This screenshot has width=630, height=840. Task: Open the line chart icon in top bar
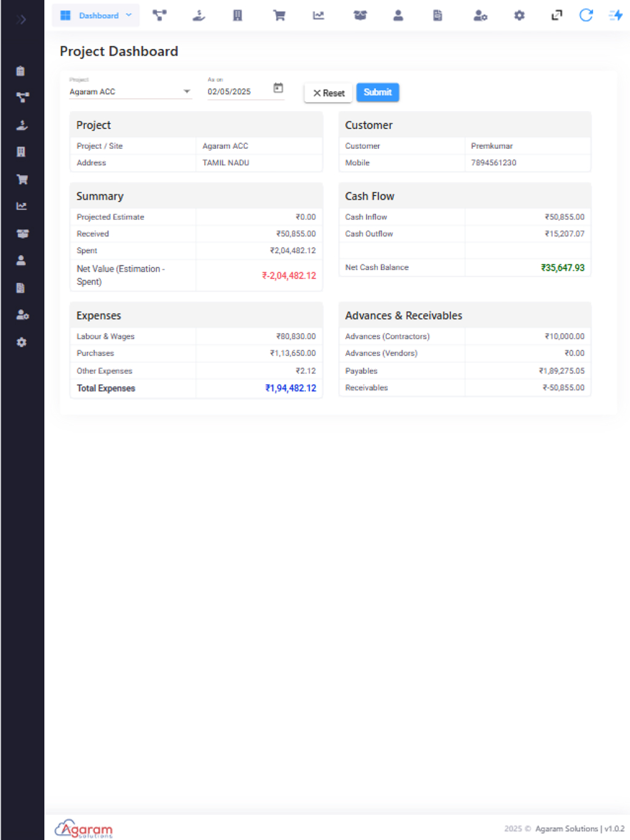pos(319,16)
